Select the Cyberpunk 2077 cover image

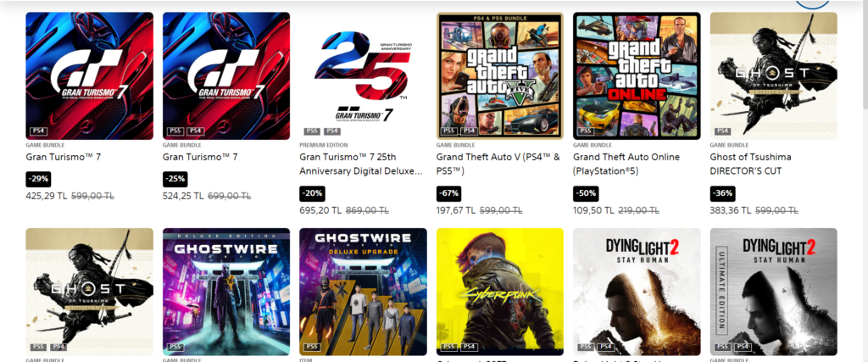500,292
